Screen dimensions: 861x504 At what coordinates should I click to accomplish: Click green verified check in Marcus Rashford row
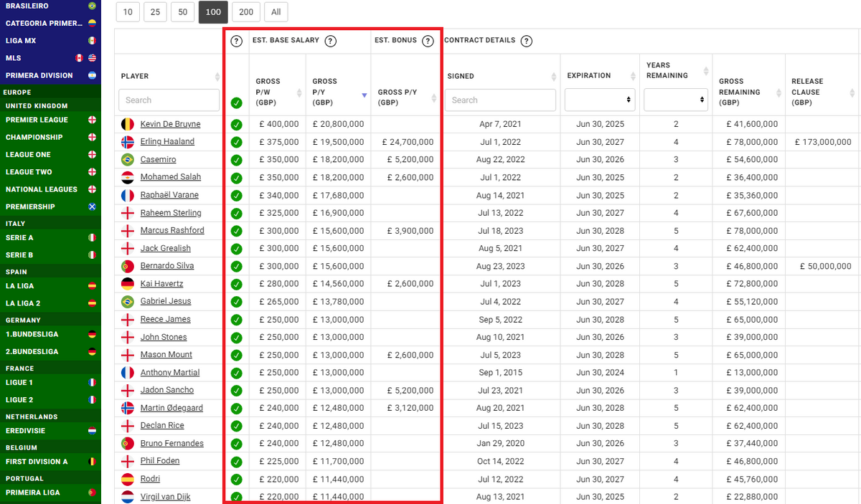coord(236,231)
